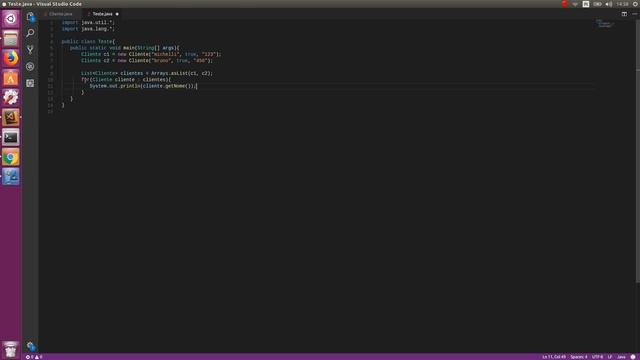Screen dimensions: 640x360
Task: Click the red tray icon in top panel
Action: pyautogui.click(x=564, y=4)
